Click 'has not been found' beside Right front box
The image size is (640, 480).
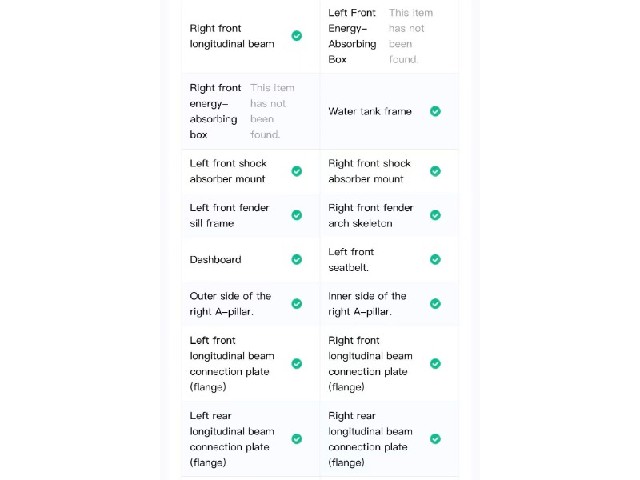pos(272,111)
